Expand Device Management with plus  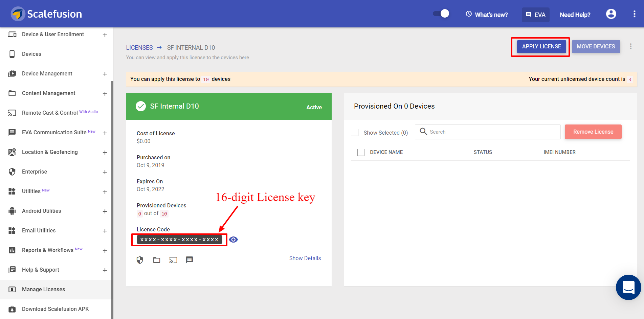point(105,74)
